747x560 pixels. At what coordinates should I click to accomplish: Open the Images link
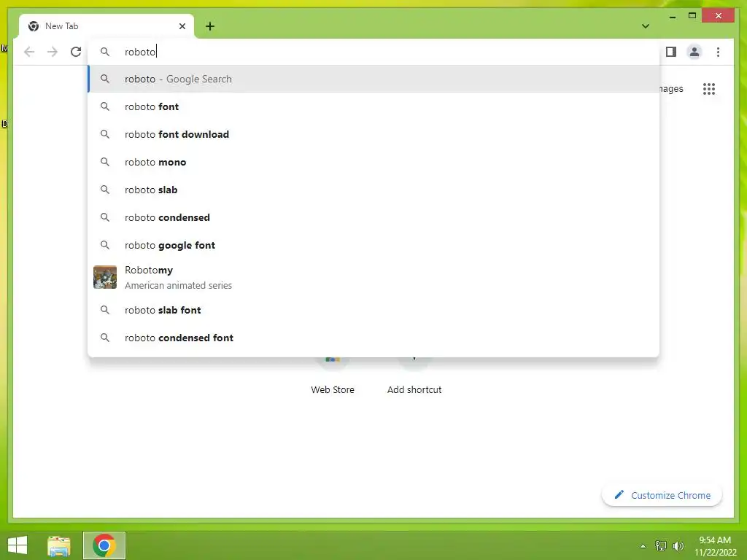click(672, 88)
